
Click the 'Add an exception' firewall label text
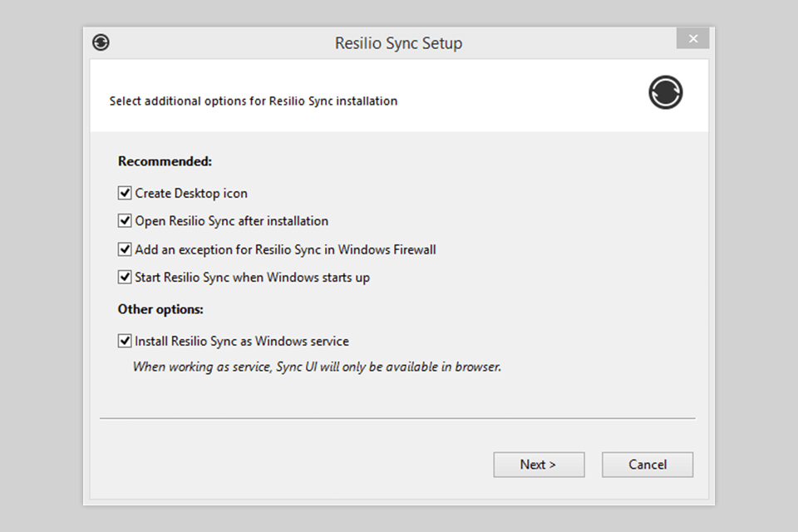pos(285,249)
